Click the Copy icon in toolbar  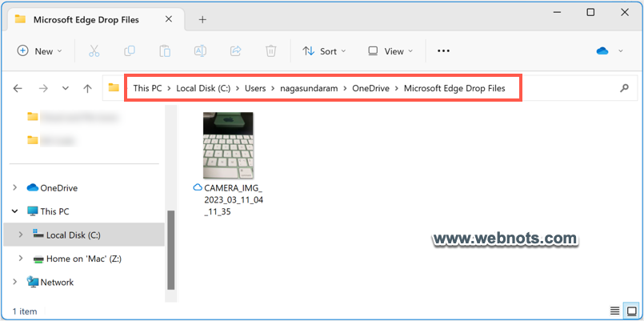point(130,51)
